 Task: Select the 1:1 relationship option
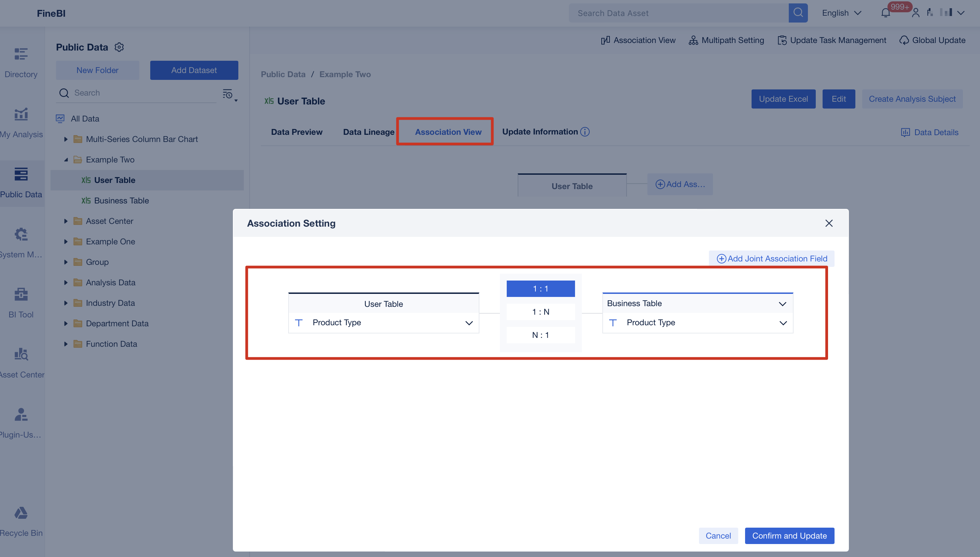click(x=540, y=288)
